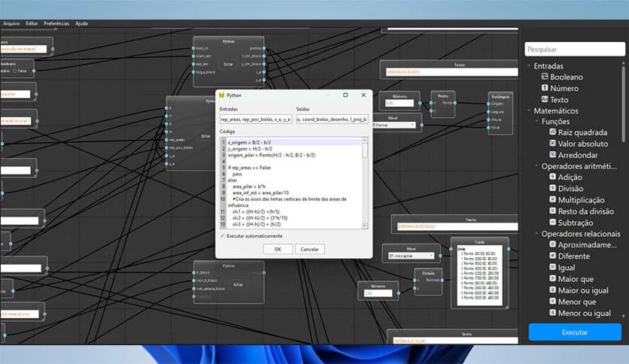Click Cancelar in the Python dialog
The height and width of the screenshot is (364, 629).
310,250
